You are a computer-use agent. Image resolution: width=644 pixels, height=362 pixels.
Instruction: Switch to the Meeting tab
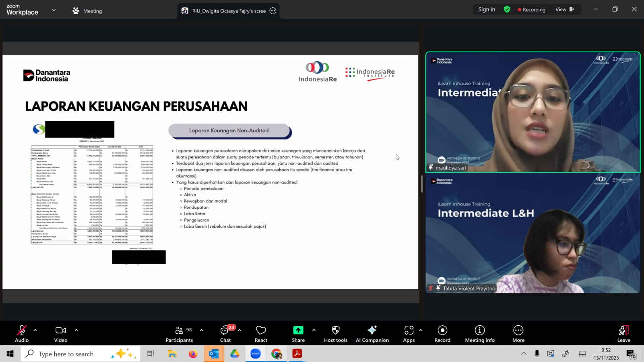(87, 11)
